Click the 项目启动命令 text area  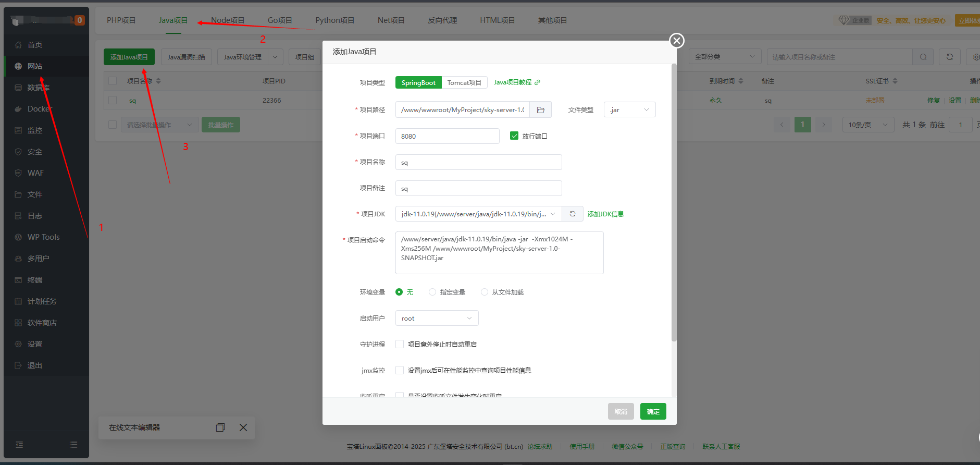point(499,253)
